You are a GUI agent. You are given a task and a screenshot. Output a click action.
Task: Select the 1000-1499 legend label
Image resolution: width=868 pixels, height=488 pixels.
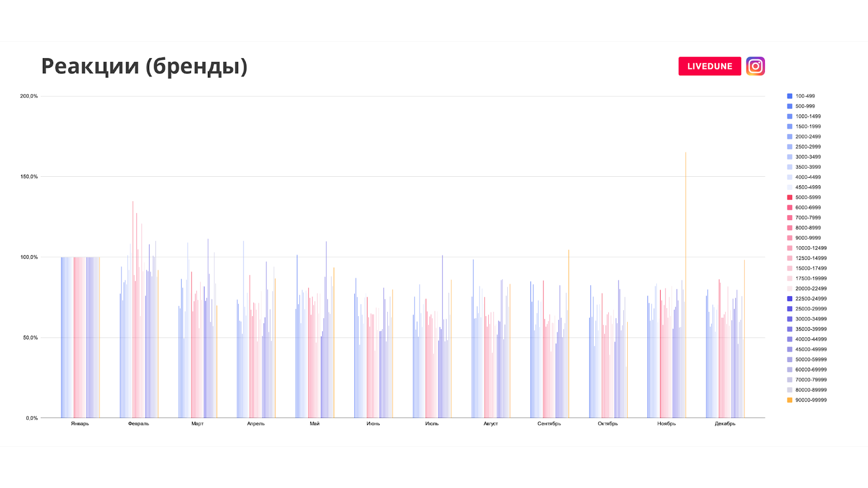click(x=808, y=117)
